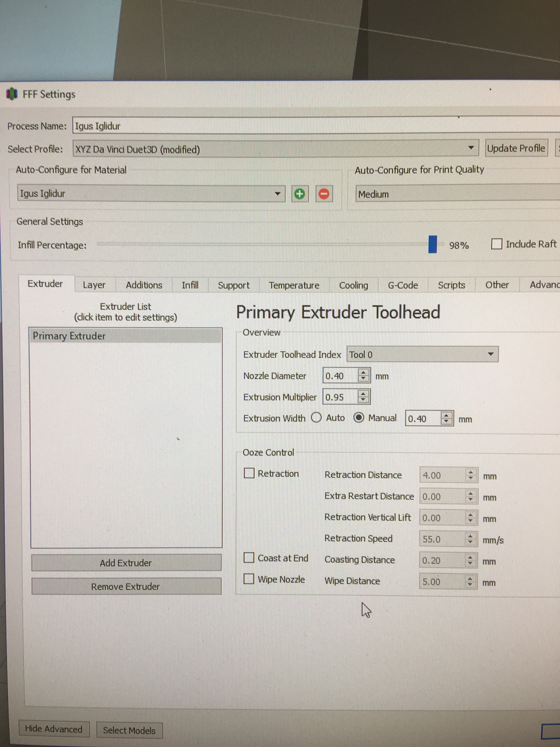Open the Auto-Configure for Print Quality dropdown
This screenshot has height=747, width=560.
click(x=457, y=193)
